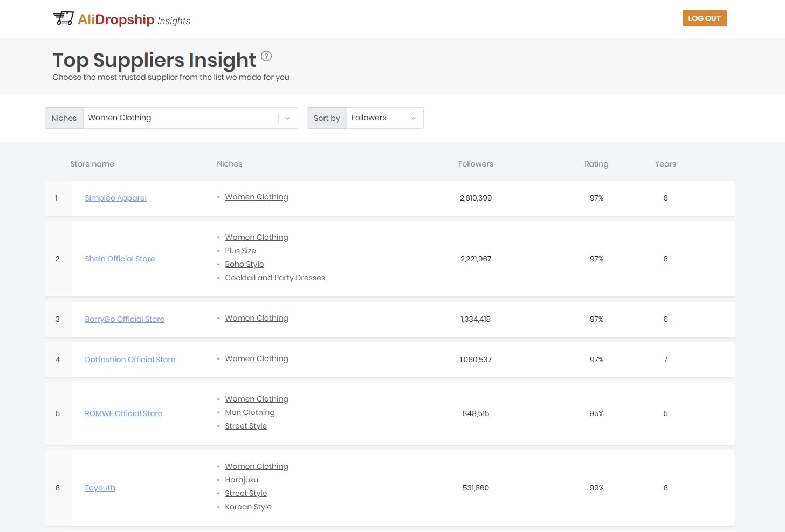Expand the Niches dropdown arrow
785x532 pixels.
click(287, 118)
